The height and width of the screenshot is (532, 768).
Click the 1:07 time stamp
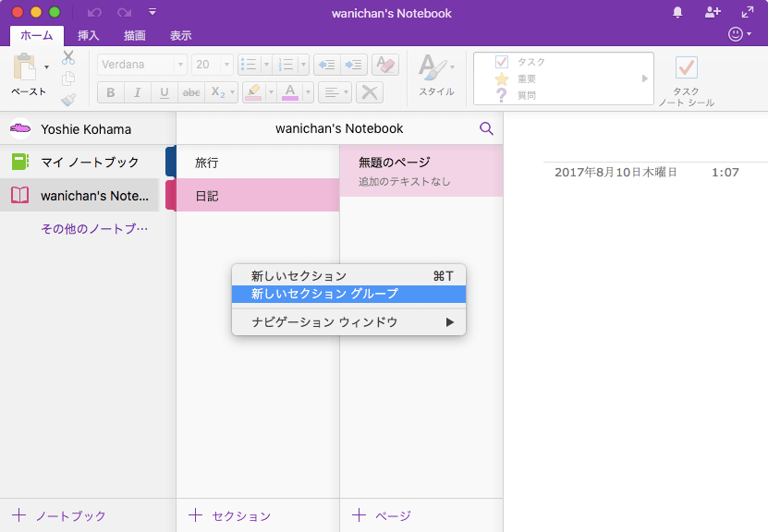[x=725, y=173]
